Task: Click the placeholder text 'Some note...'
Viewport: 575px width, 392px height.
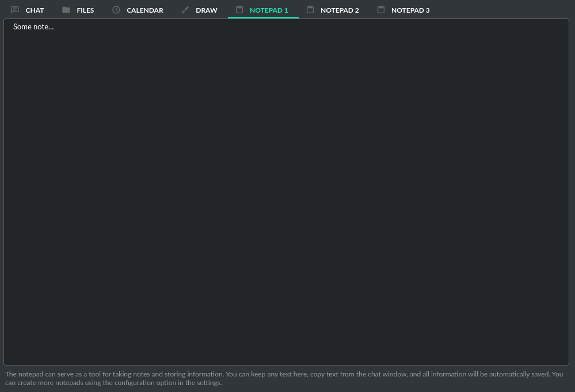Action: point(33,26)
